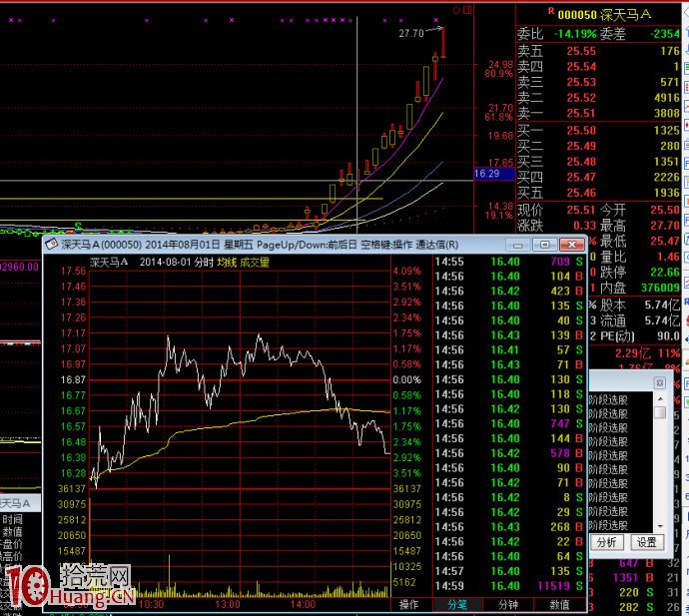Click the 16.29 crosshair price tag
This screenshot has height=616, width=689.
click(x=494, y=174)
